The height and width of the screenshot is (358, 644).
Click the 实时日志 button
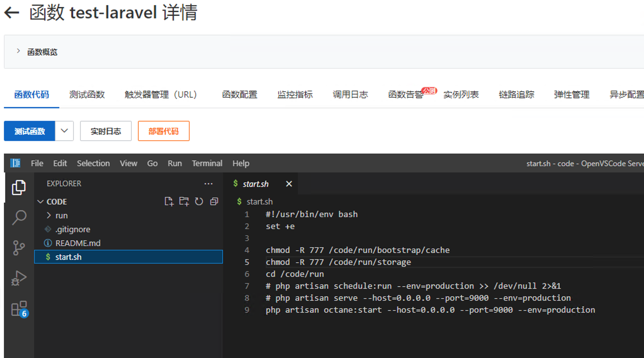106,131
